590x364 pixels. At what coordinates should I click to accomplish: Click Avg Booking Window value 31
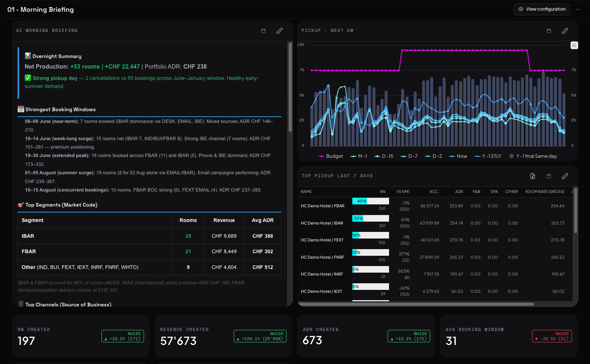point(451,341)
